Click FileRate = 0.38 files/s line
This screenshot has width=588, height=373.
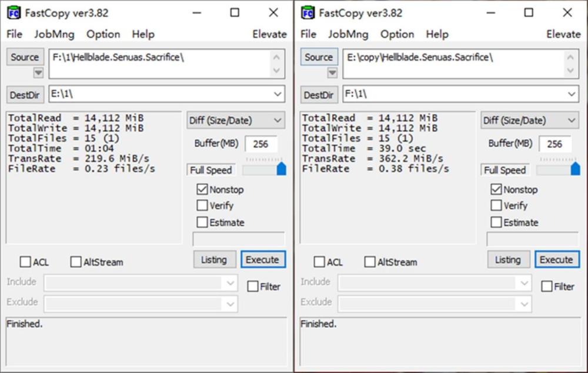[375, 169]
